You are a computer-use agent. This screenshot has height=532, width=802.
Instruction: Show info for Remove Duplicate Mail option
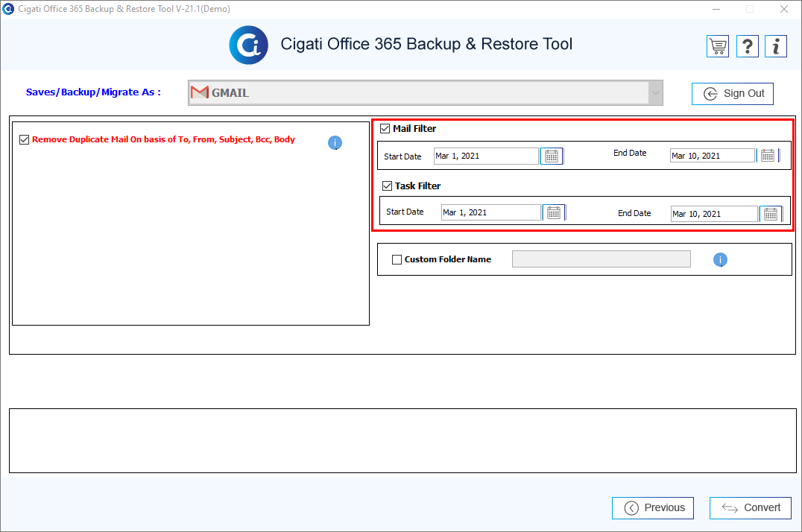click(335, 143)
